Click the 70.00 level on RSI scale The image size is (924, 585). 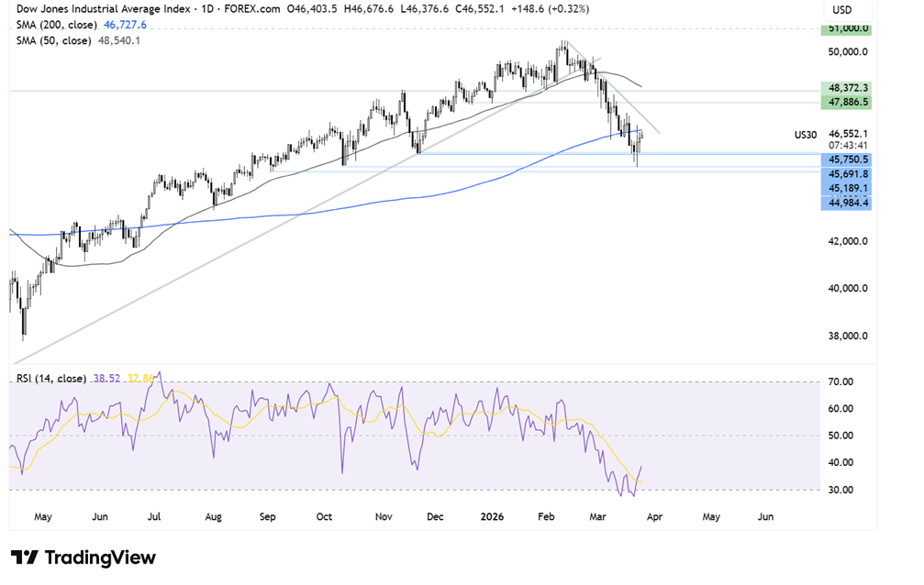pos(842,381)
